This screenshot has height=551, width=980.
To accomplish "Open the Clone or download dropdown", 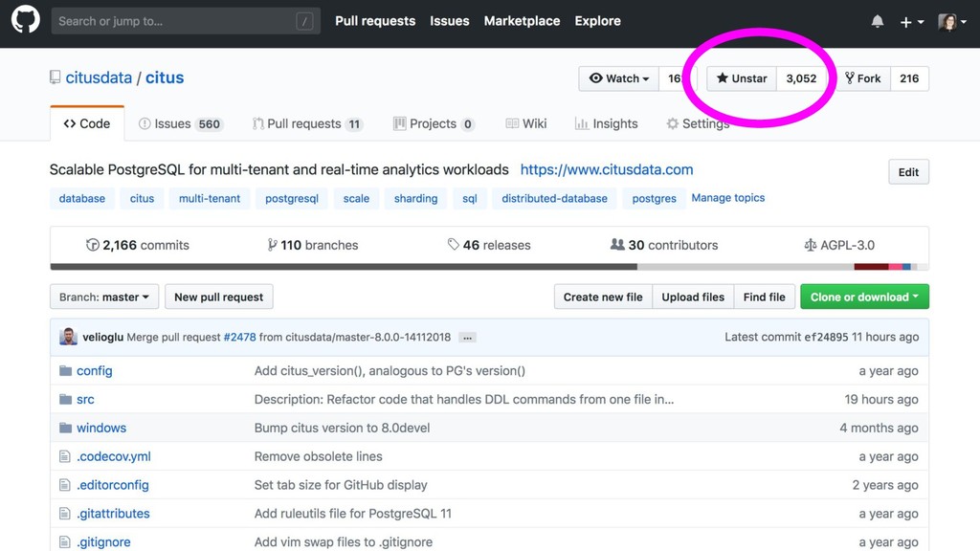I will (864, 297).
